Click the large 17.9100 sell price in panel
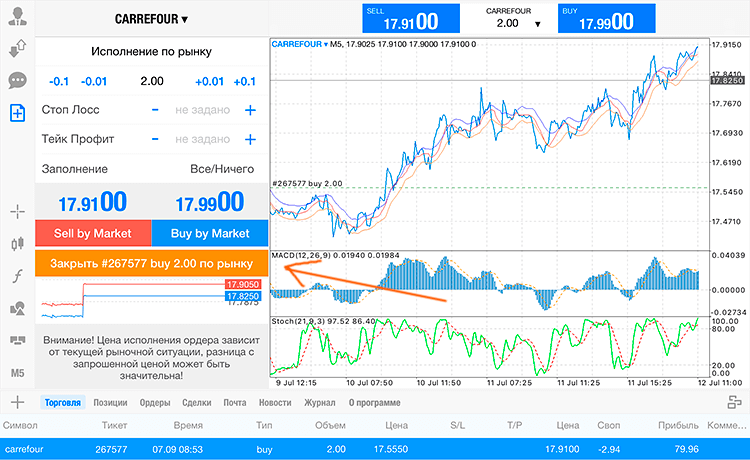This screenshot has height=460, width=750. click(x=93, y=202)
